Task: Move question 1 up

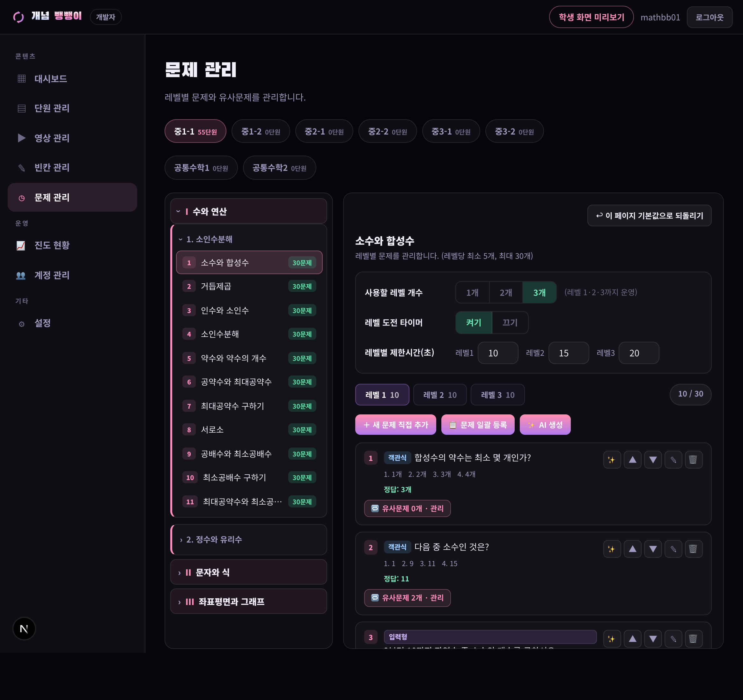Action: [632, 459]
